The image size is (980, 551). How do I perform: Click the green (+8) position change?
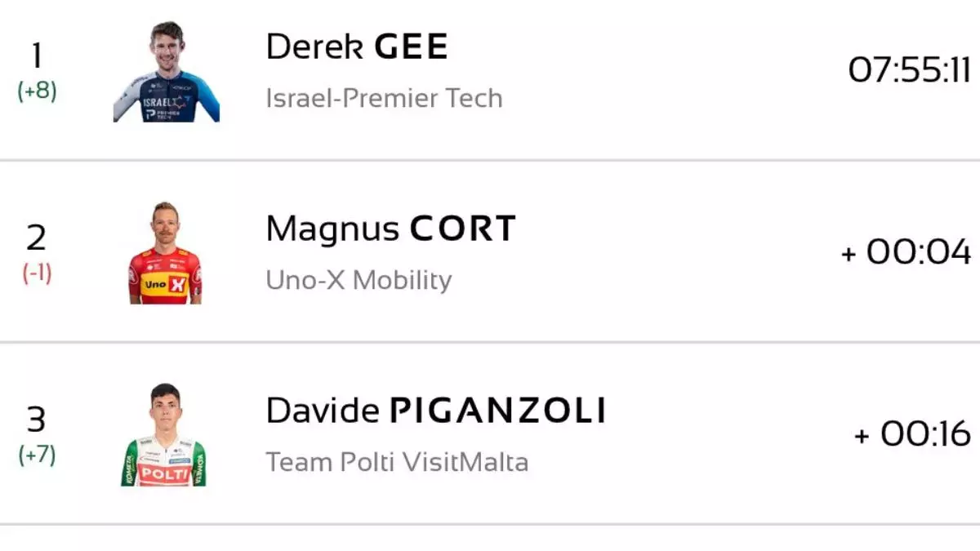(x=38, y=91)
